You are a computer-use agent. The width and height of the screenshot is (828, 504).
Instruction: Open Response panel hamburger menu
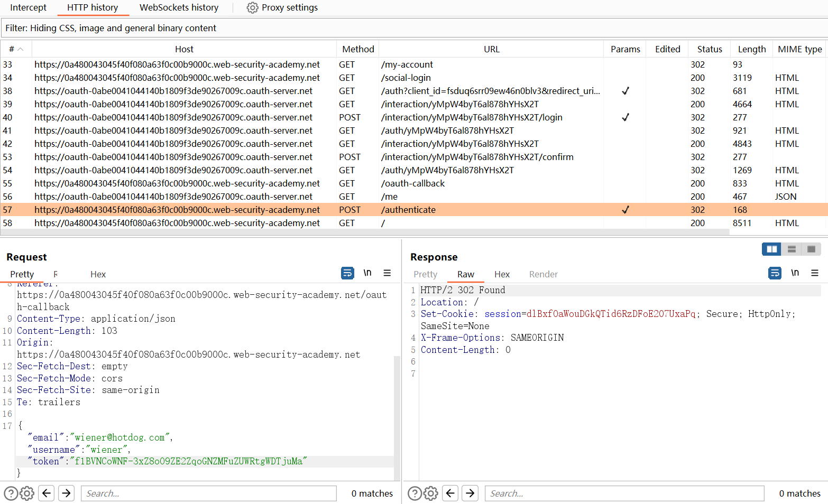tap(814, 273)
